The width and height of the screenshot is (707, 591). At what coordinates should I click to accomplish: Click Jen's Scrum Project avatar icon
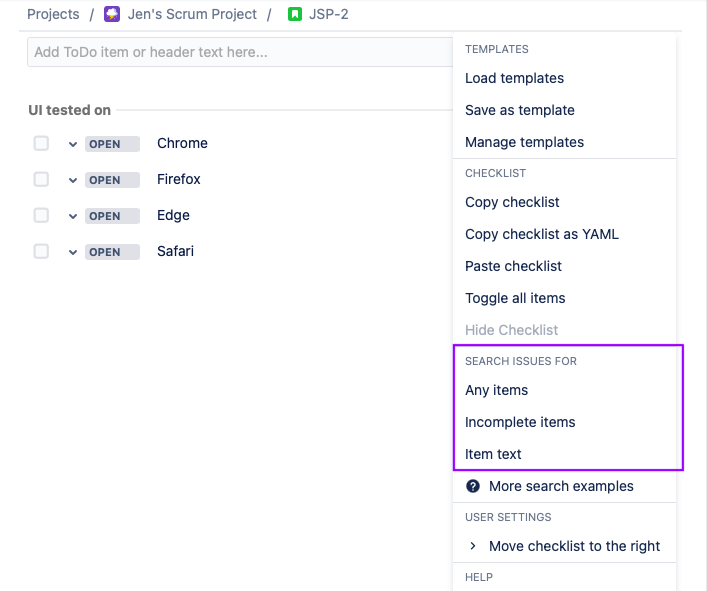[x=112, y=14]
